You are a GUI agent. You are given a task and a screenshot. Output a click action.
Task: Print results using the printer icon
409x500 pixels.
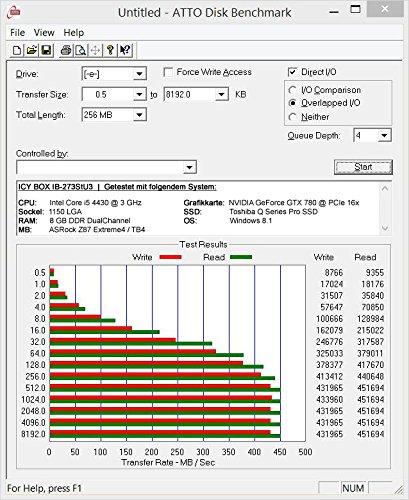coord(66,50)
